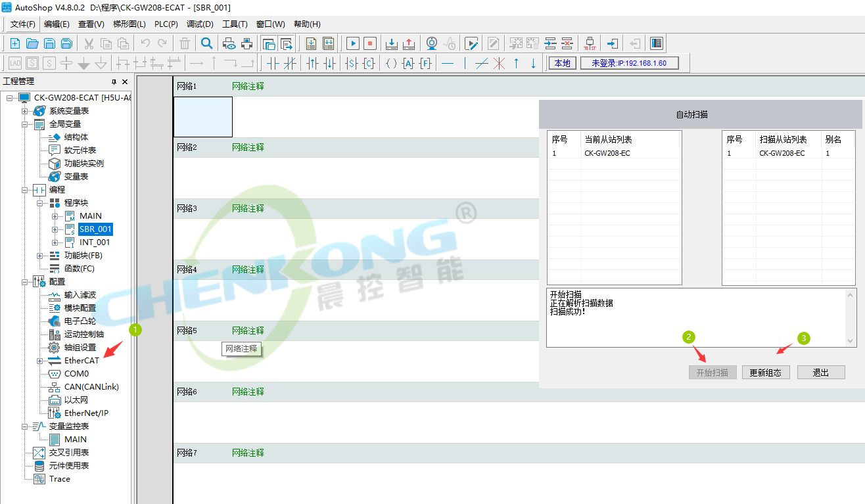This screenshot has width=865, height=504.
Task: Open the 查看(V) menu
Action: pyautogui.click(x=91, y=24)
